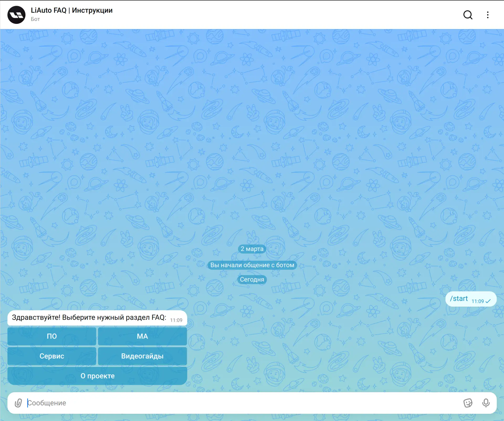
Task: Click the Вы начали общение с ботом notice
Action: pyautogui.click(x=252, y=265)
